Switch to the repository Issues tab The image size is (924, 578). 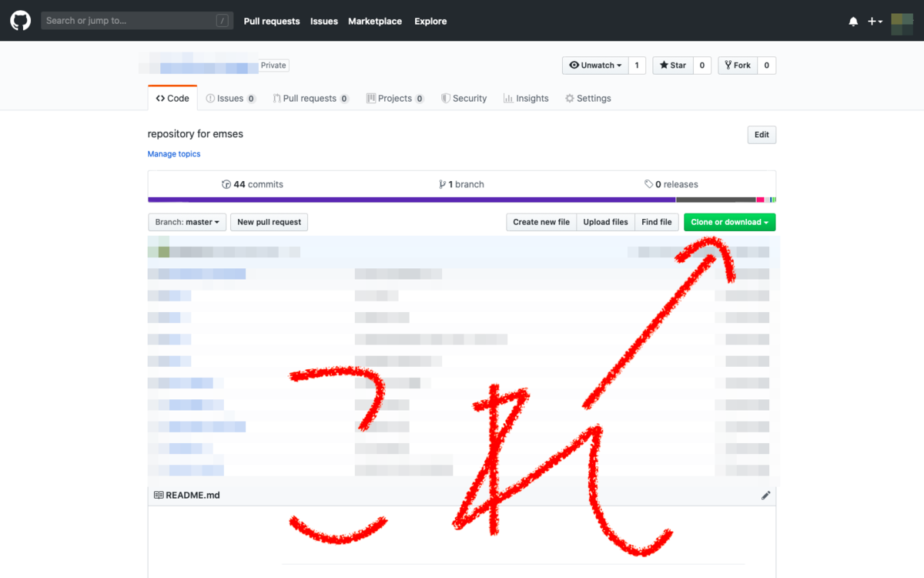(230, 99)
